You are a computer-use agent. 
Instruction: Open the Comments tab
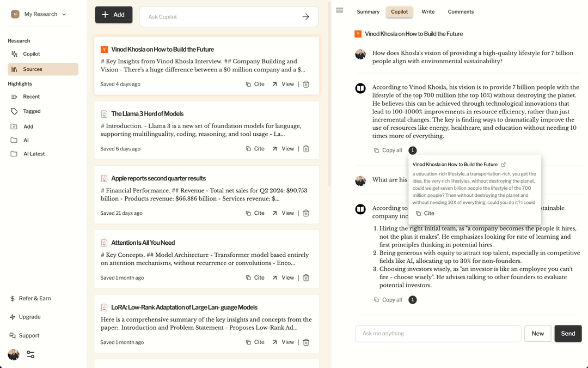(461, 11)
